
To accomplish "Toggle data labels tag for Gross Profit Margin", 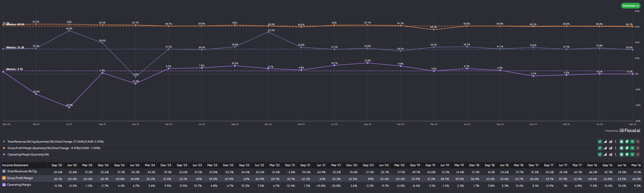I will 627,148.
